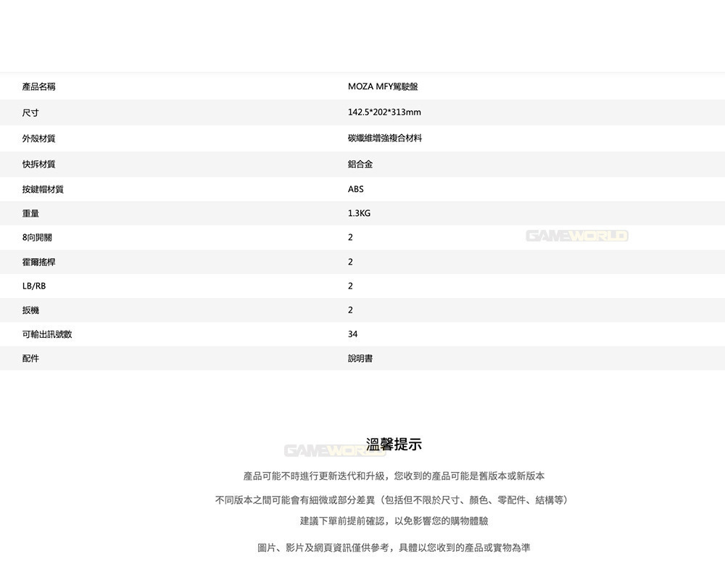This screenshot has height=588, width=725.
Task: Click the 34 output signal count value
Action: point(352,334)
